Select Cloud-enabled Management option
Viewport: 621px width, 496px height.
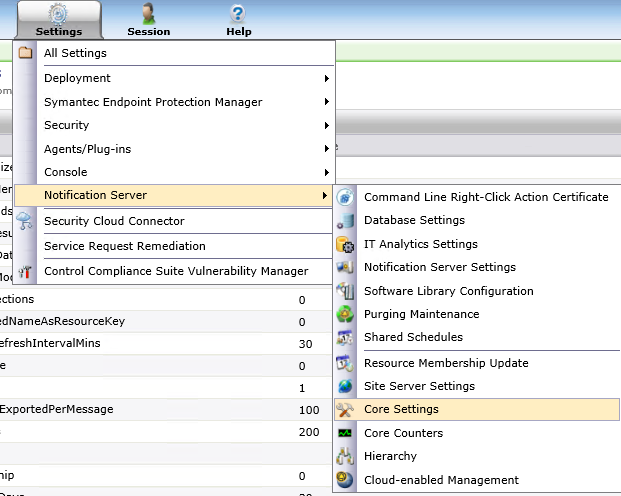[x=441, y=480]
